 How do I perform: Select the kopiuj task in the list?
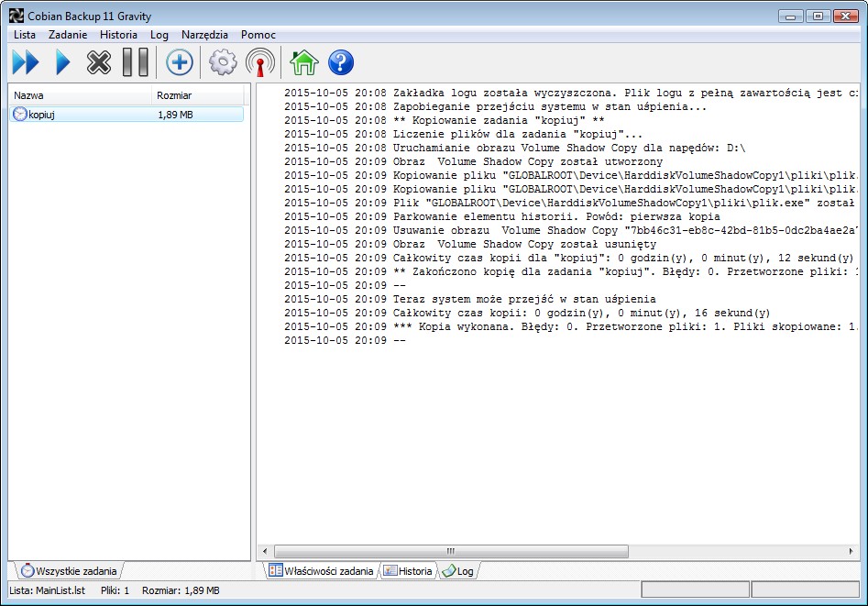[126, 115]
